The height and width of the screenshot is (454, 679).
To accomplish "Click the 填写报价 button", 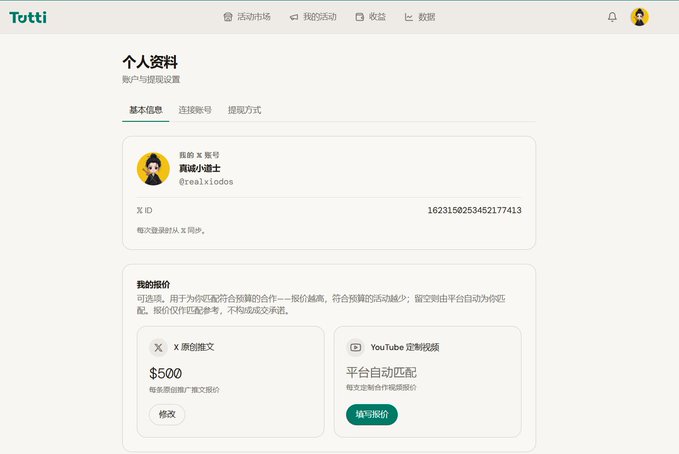I will tap(372, 415).
